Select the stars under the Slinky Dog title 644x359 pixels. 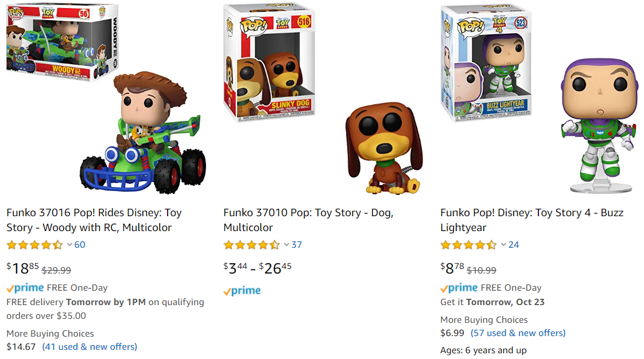tap(250, 244)
